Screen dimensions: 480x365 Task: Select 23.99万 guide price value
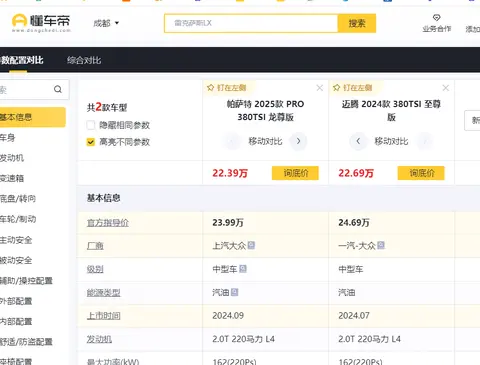[x=228, y=223]
